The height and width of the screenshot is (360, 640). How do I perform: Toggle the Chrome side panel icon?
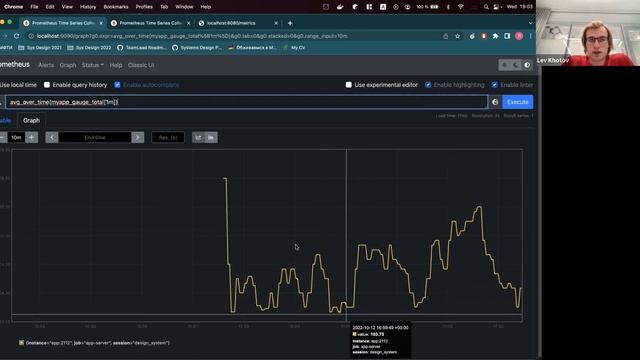point(507,36)
